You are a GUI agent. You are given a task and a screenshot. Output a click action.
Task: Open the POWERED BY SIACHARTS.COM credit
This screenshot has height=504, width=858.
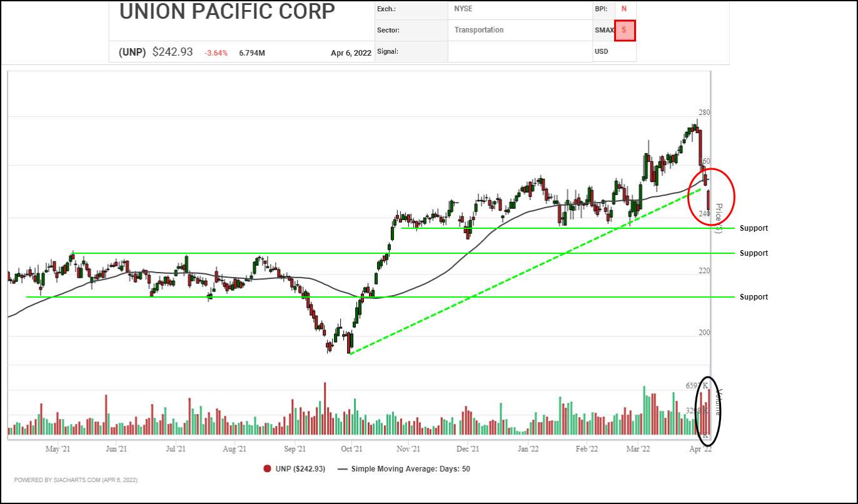pyautogui.click(x=76, y=480)
